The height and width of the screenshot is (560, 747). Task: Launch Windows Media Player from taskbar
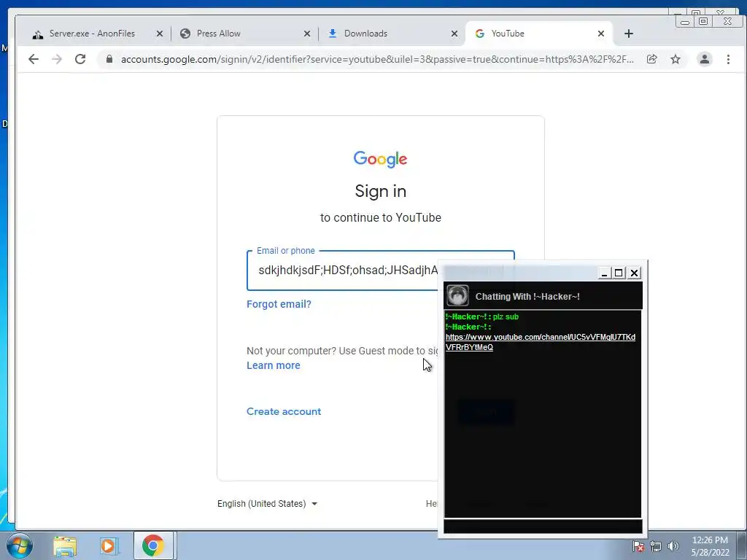pyautogui.click(x=108, y=545)
